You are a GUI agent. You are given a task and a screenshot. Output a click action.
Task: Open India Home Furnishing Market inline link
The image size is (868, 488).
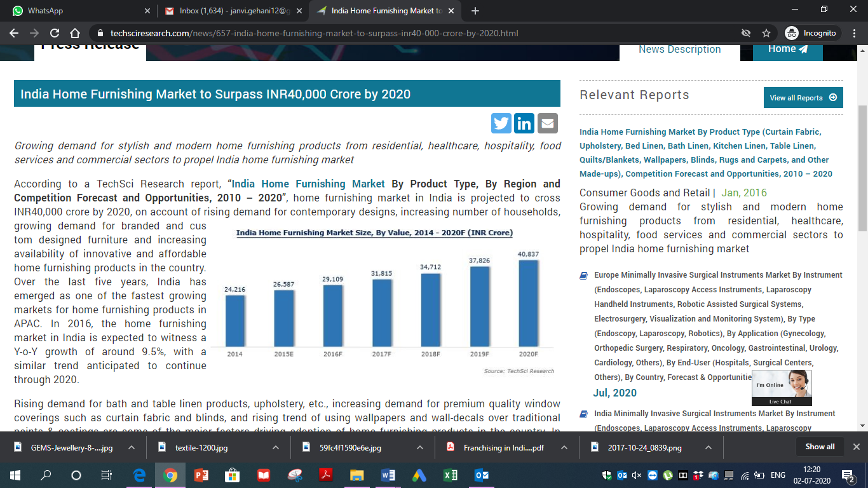click(309, 184)
